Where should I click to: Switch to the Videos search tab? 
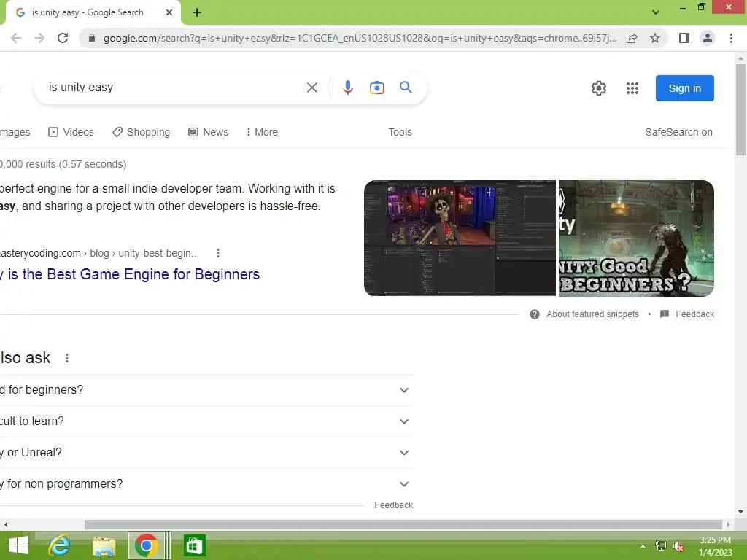[71, 132]
